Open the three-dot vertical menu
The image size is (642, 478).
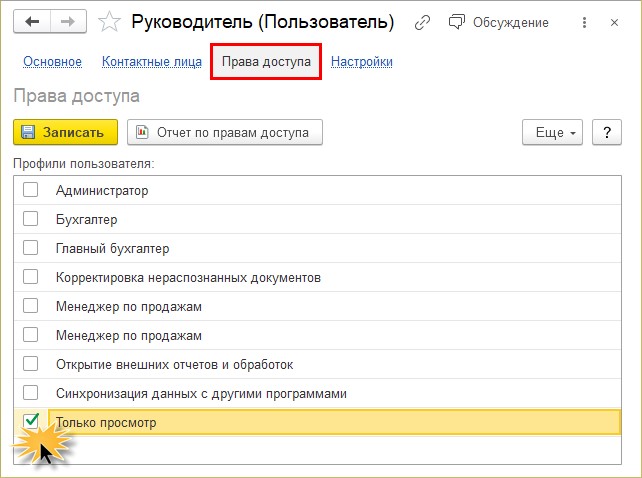point(584,23)
